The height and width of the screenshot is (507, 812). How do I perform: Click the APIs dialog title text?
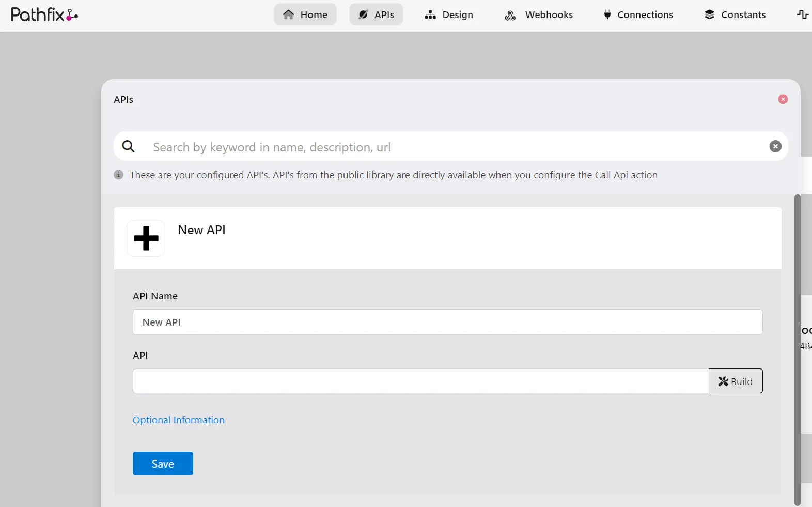pyautogui.click(x=123, y=99)
